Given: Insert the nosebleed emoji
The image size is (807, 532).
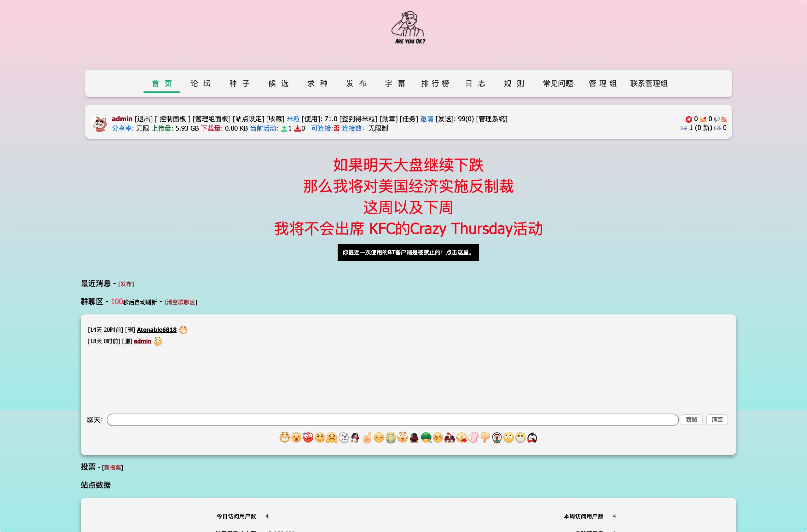Looking at the screenshot, I should pos(462,438).
